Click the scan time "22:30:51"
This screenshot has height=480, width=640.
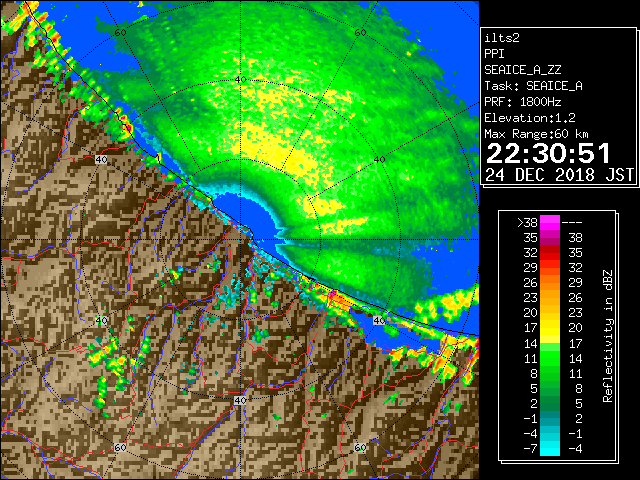pyautogui.click(x=548, y=153)
